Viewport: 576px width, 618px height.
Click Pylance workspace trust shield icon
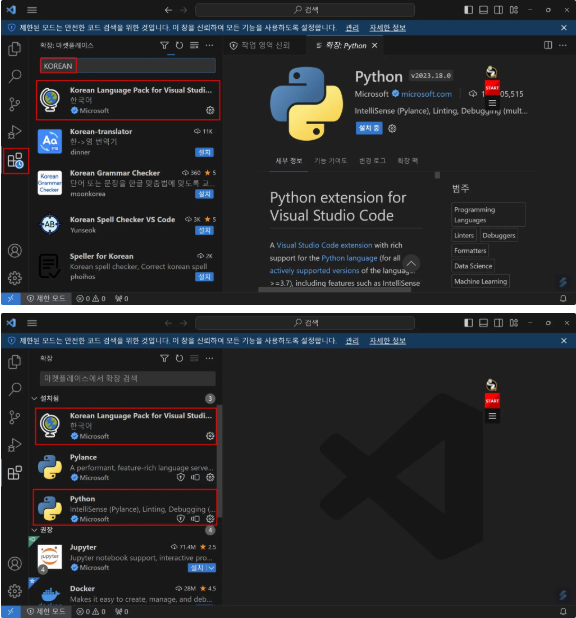pyautogui.click(x=181, y=477)
